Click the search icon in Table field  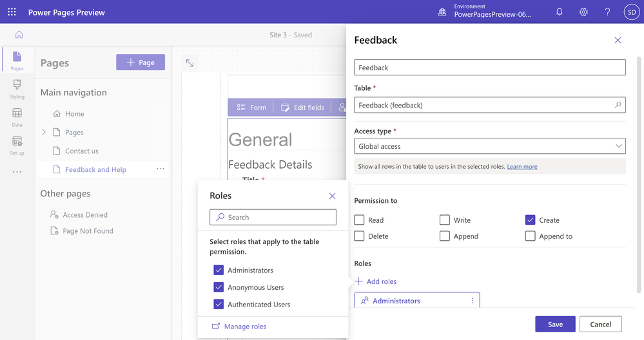tap(618, 105)
